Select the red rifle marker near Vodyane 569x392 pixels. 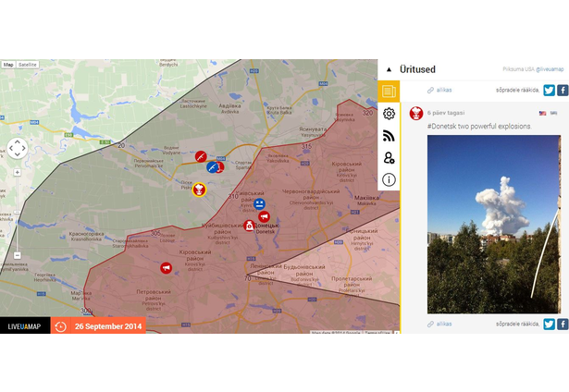coord(201,156)
